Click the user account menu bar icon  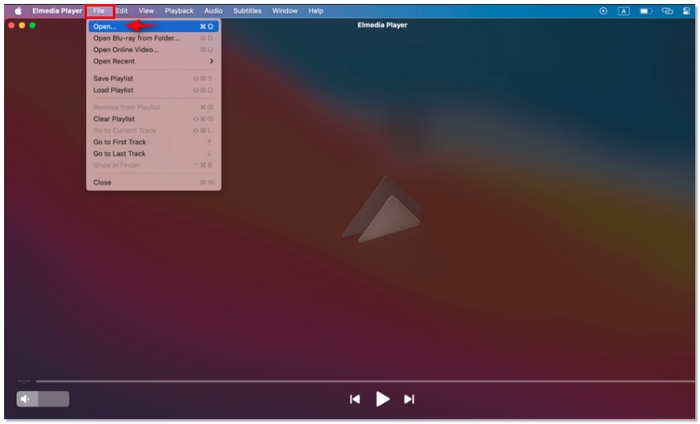point(686,11)
